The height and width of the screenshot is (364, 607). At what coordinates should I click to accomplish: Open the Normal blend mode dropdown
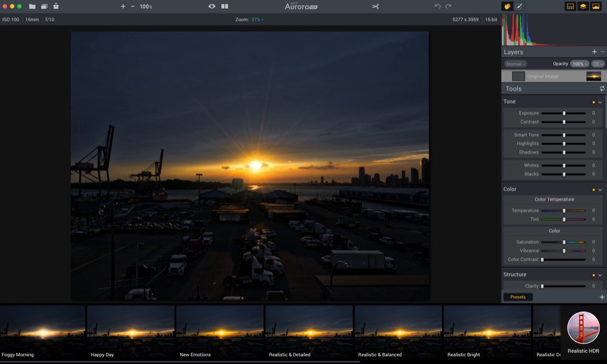point(515,64)
